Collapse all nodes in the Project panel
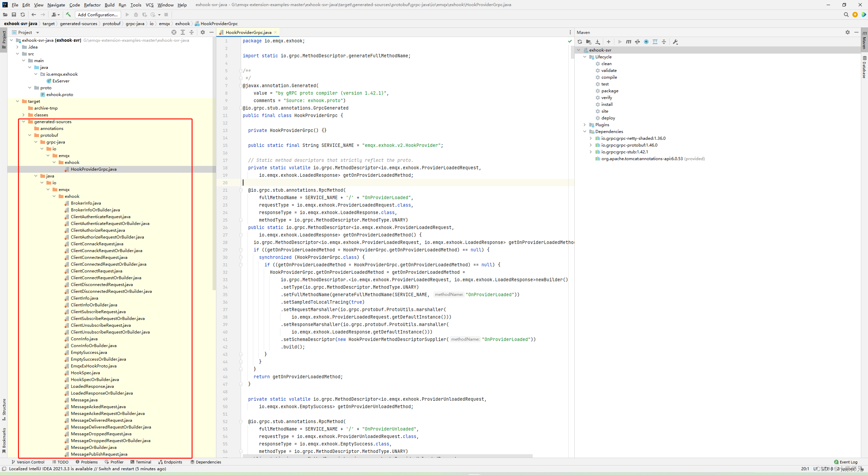Viewport: 868px width, 475px height. coord(192,32)
